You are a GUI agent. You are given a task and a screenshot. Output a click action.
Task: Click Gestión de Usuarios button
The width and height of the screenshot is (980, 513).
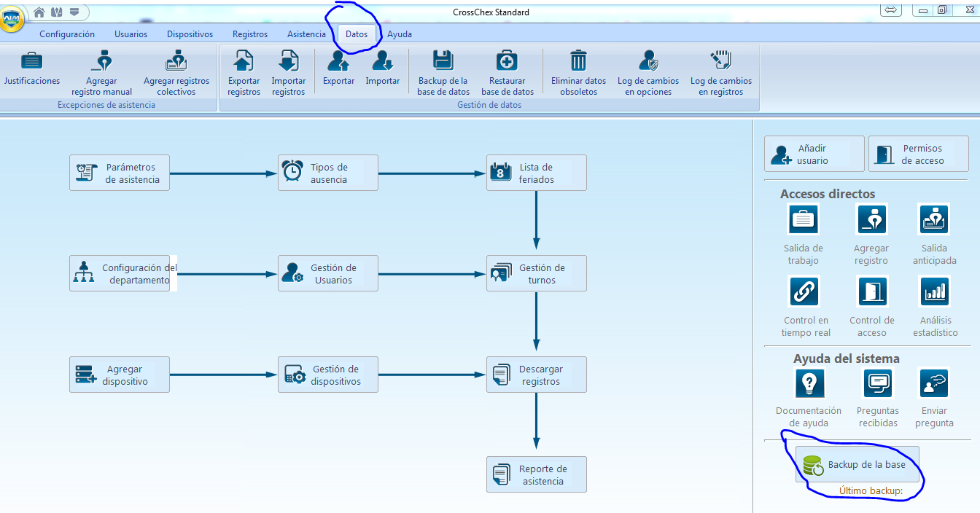click(328, 273)
